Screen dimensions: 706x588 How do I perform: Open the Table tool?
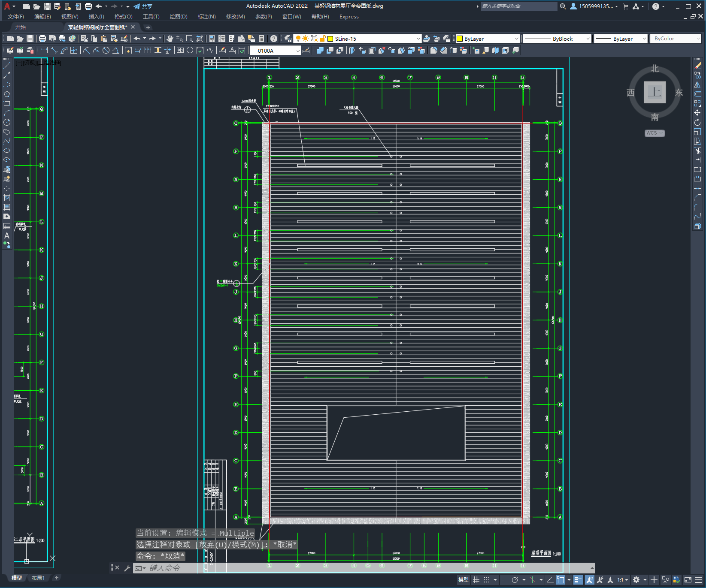(7, 226)
